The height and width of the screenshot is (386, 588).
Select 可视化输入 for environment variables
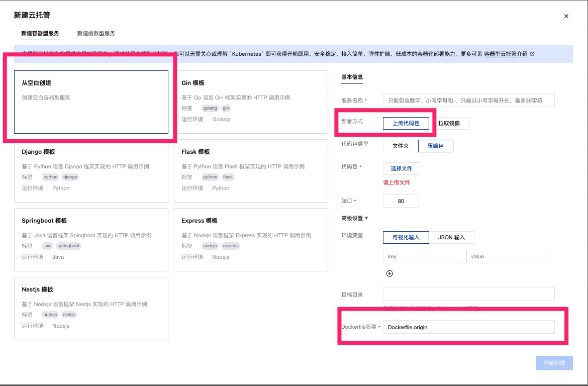[406, 237]
